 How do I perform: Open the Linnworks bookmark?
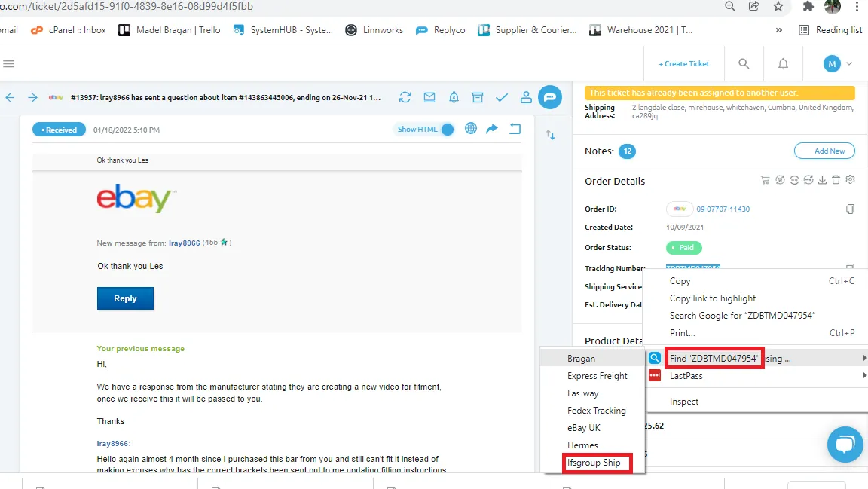(374, 30)
